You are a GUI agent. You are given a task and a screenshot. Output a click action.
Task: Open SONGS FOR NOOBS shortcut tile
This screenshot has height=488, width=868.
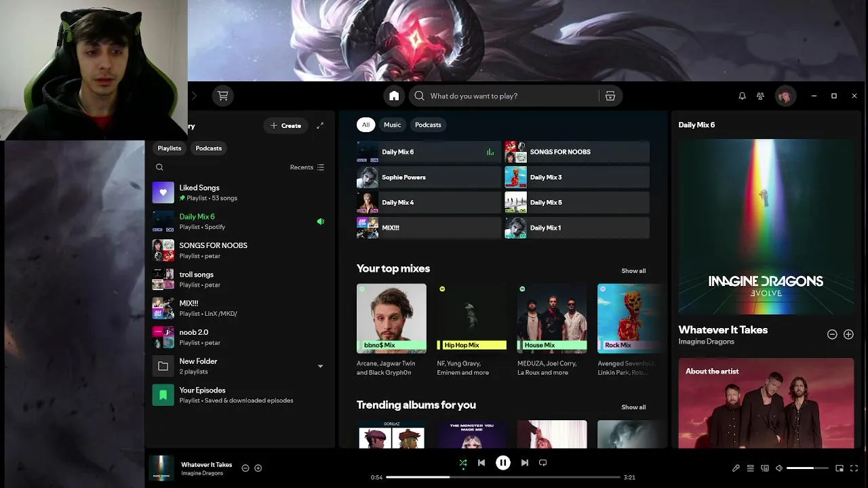(x=577, y=152)
